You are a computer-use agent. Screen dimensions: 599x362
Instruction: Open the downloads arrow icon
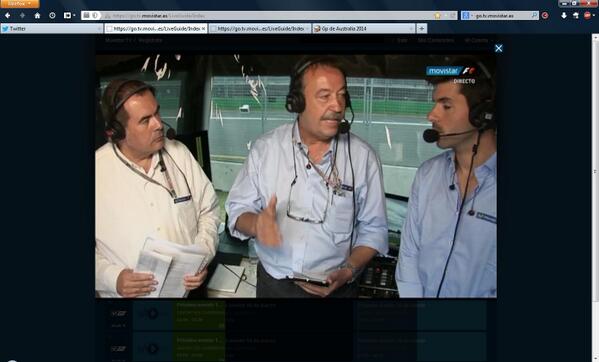[564, 16]
